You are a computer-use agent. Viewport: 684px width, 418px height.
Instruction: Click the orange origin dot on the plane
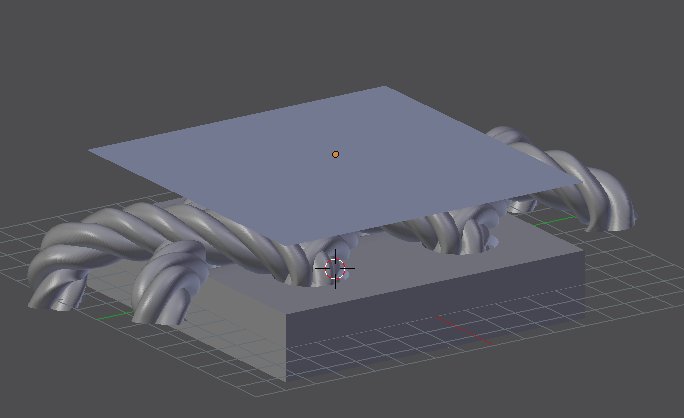[335, 154]
